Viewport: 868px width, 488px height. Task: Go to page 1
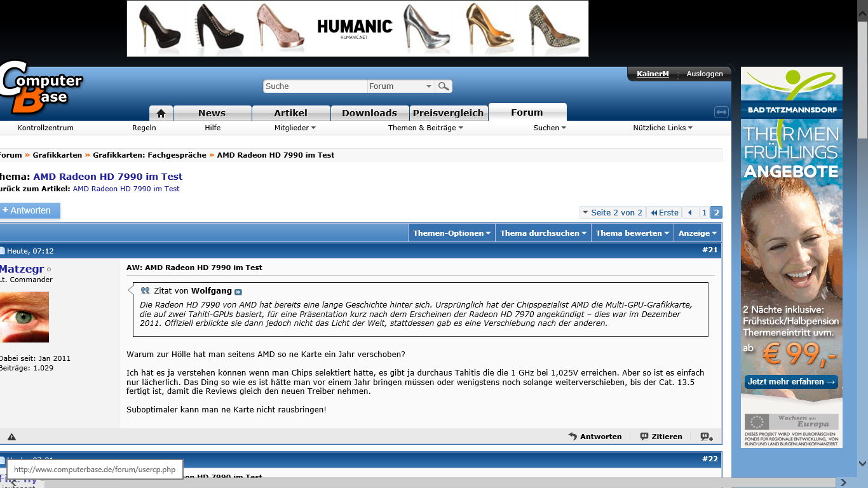click(704, 212)
